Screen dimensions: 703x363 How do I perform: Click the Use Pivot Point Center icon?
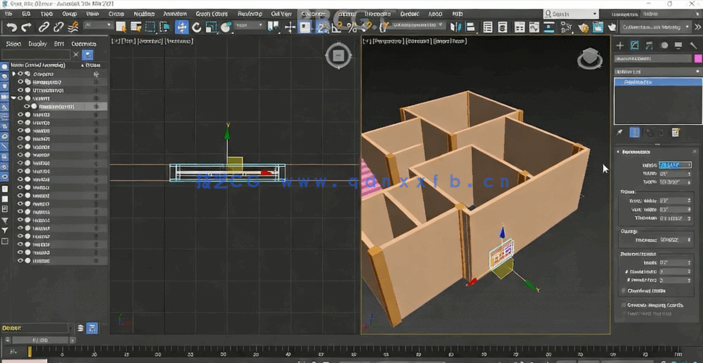coord(273,27)
